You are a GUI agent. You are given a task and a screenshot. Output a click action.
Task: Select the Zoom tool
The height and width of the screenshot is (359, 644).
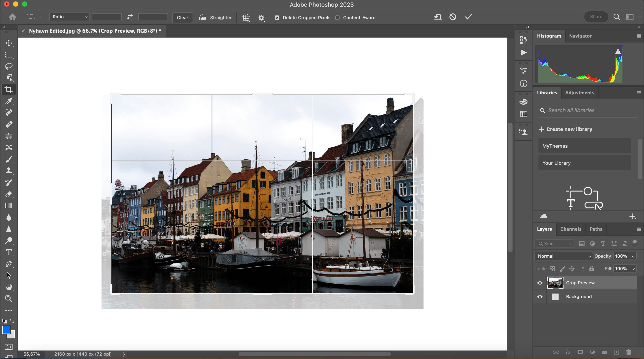(x=9, y=299)
